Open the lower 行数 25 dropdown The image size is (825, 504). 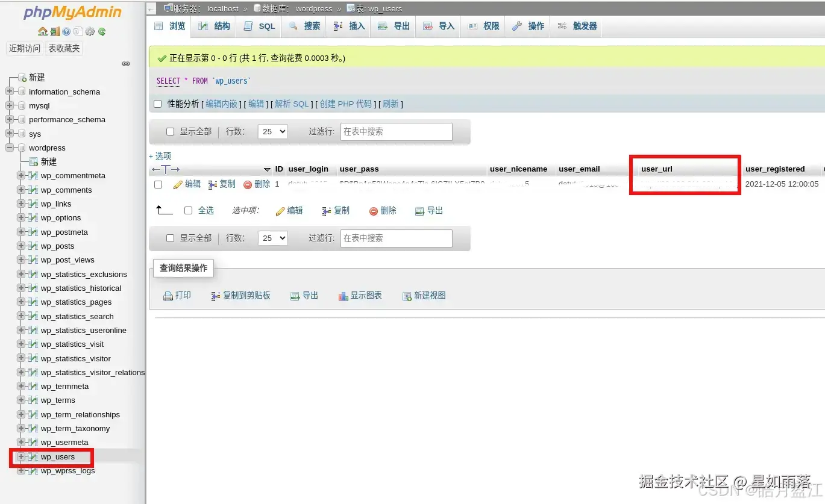[x=272, y=238]
